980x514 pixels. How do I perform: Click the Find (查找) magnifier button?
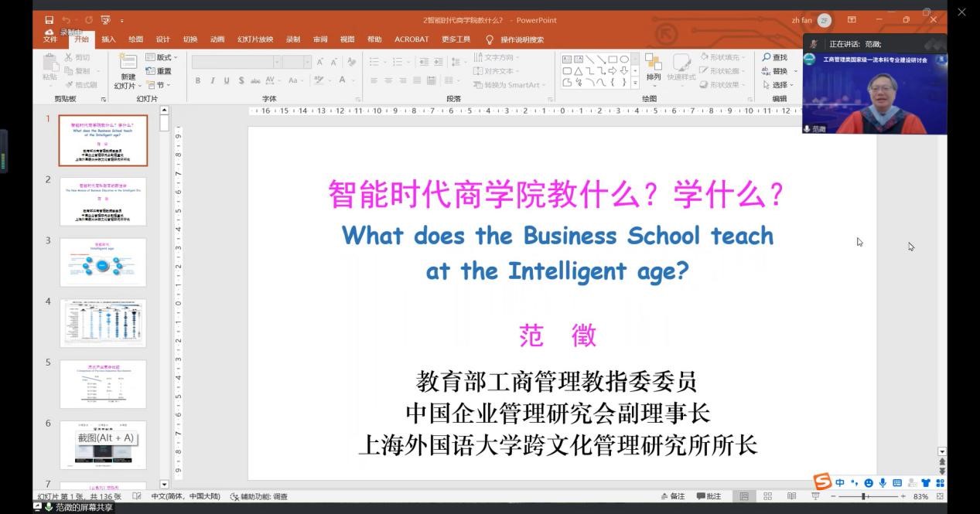(774, 57)
